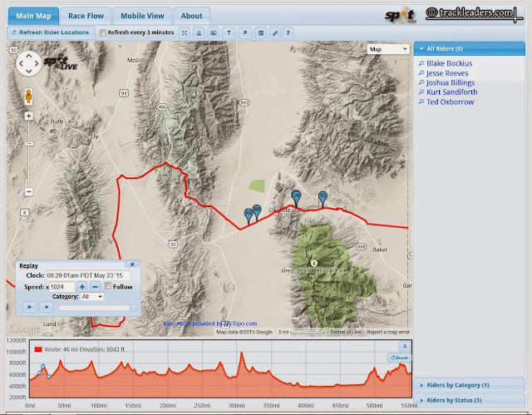Click Reset button on elevation profile
The height and width of the screenshot is (415, 532).
click(399, 358)
